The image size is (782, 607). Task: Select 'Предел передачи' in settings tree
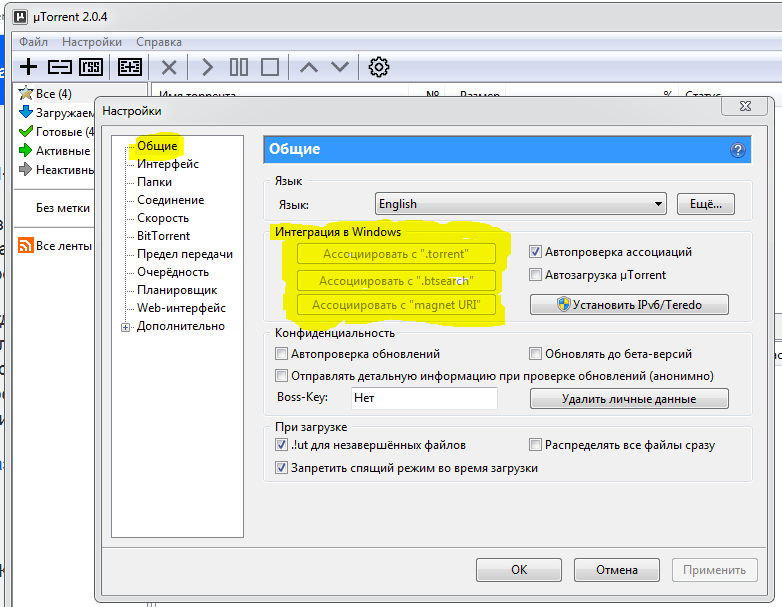(185, 254)
